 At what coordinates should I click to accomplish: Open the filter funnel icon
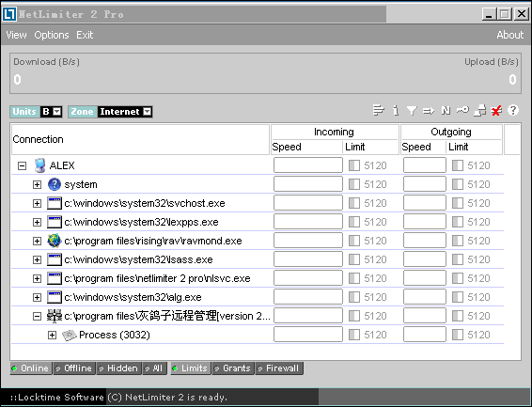(412, 111)
